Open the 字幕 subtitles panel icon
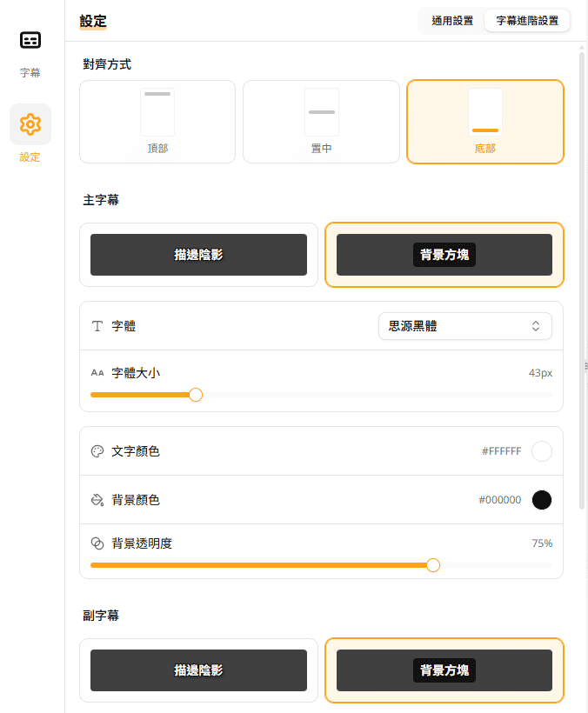This screenshot has width=588, height=713. [x=30, y=41]
